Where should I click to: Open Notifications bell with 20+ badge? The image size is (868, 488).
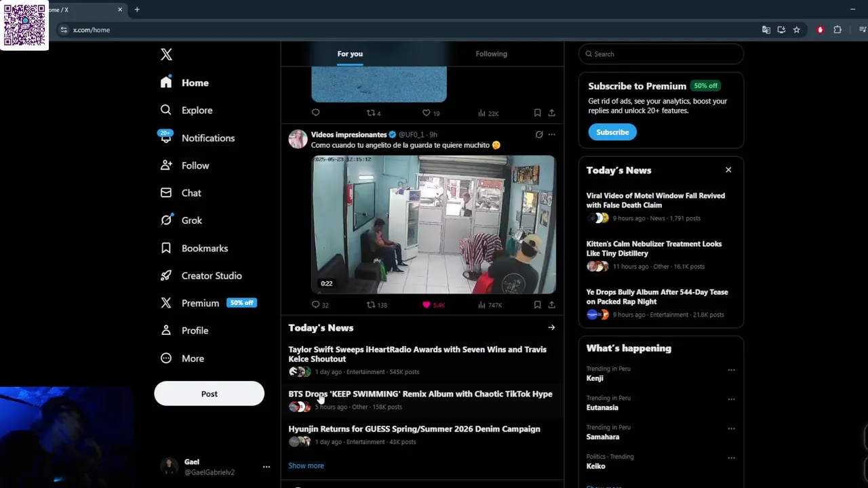pyautogui.click(x=166, y=137)
